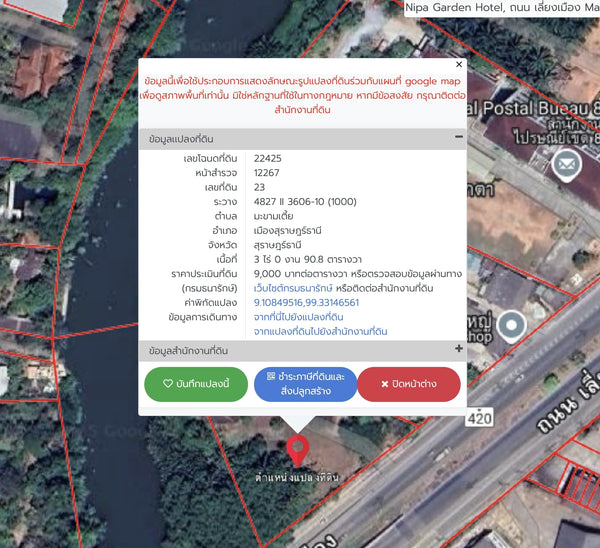
Task: Click the land number value 23
Action: [259, 187]
